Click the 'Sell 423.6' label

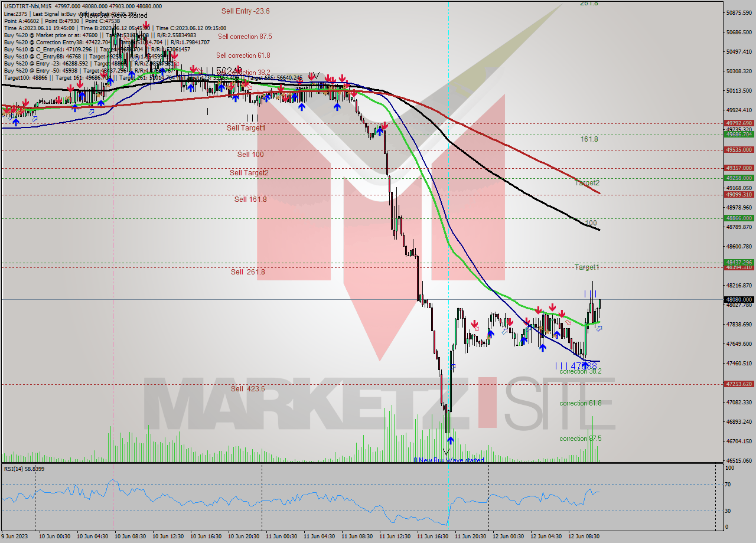coord(248,389)
